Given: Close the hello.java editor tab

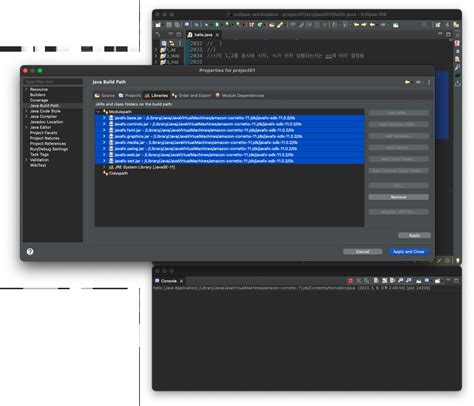Looking at the screenshot, I should (x=217, y=35).
